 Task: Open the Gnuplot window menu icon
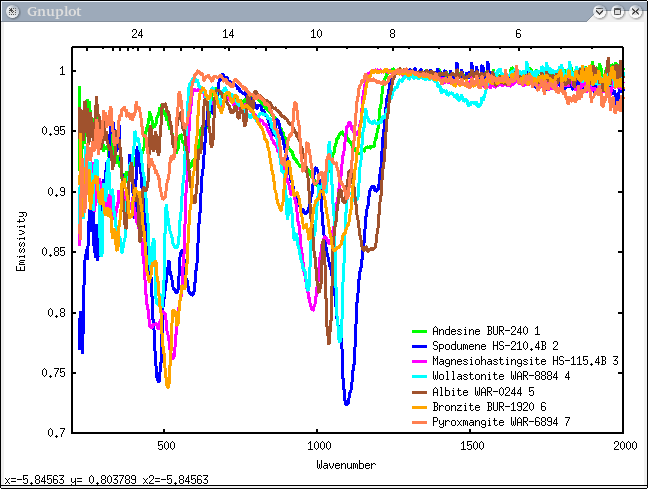pos(12,12)
